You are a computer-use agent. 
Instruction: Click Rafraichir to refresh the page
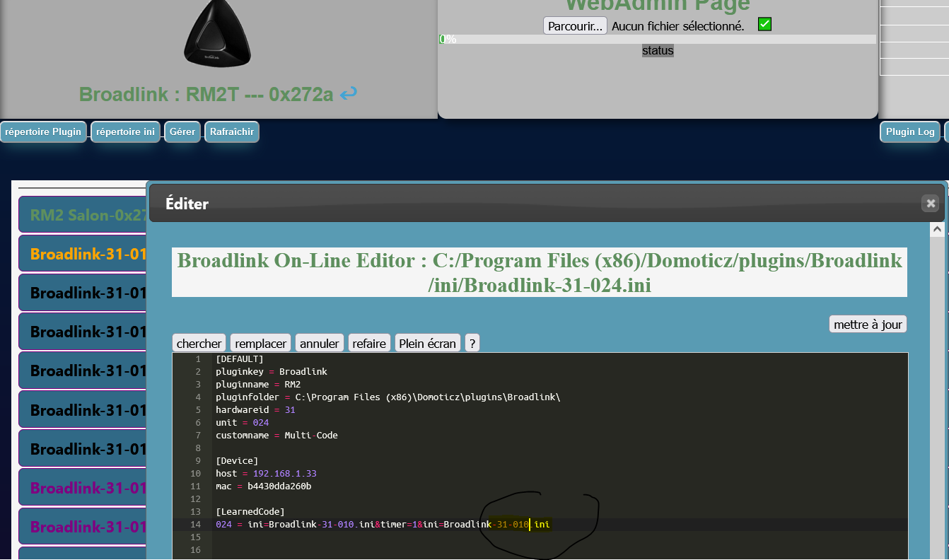click(x=232, y=132)
